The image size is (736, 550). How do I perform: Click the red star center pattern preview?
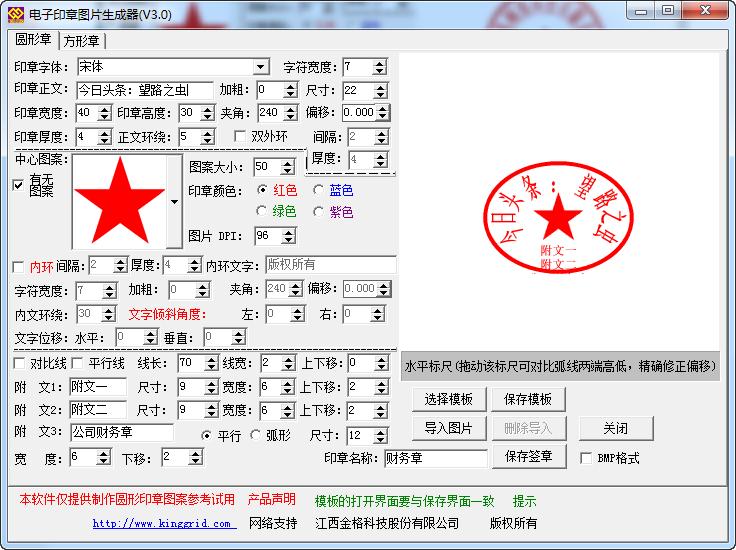point(120,201)
